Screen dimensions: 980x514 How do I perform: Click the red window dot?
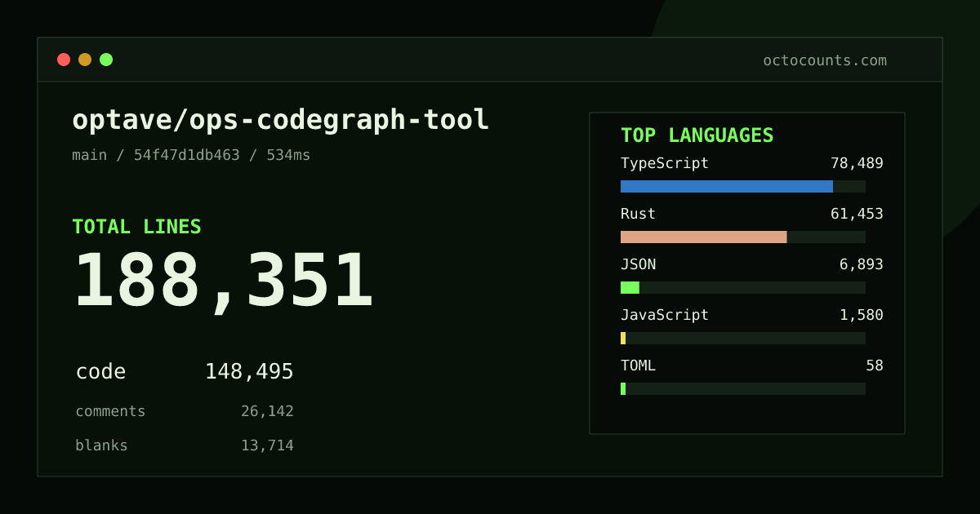point(64,60)
